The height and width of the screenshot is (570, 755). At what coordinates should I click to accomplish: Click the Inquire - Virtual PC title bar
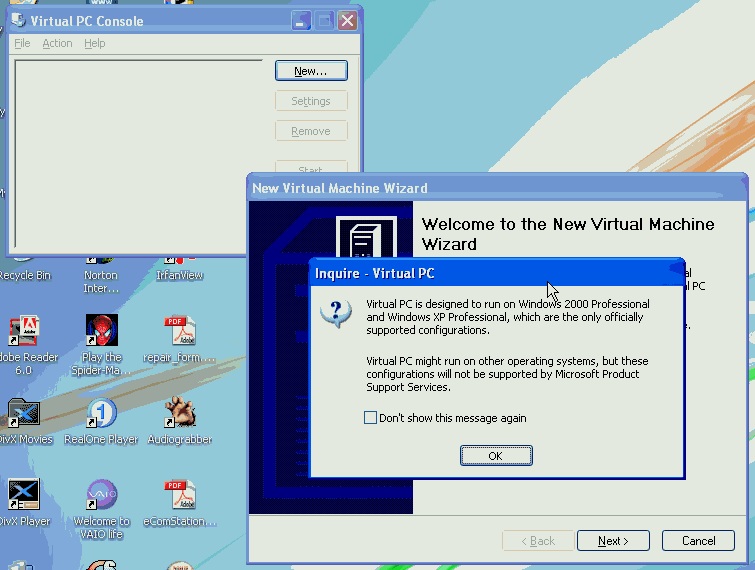tap(496, 273)
